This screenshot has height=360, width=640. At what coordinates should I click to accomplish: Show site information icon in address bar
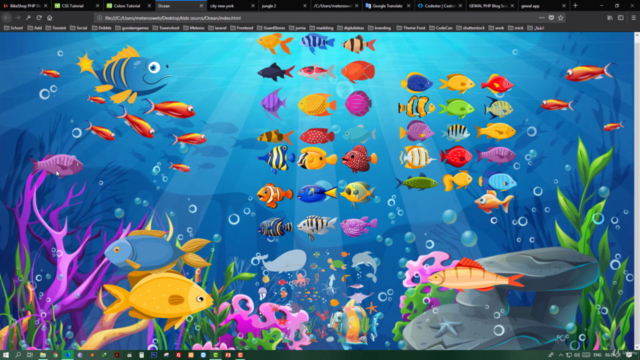(x=99, y=18)
